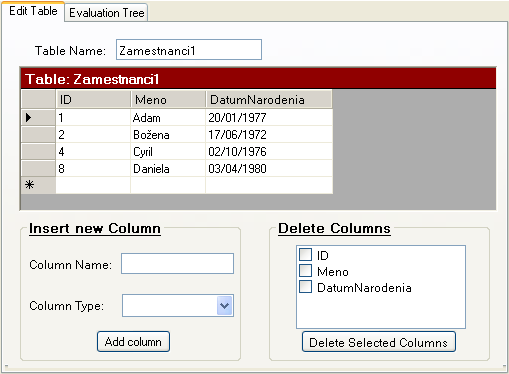Click the DatumNarodenia column header
This screenshot has width=509, height=374.
(x=269, y=99)
